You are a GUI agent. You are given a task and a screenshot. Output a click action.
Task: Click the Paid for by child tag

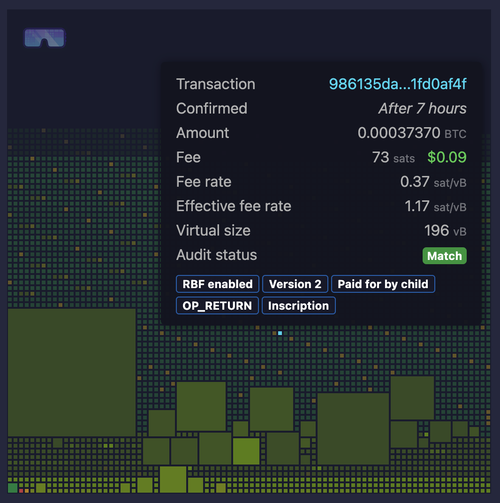coord(383,284)
